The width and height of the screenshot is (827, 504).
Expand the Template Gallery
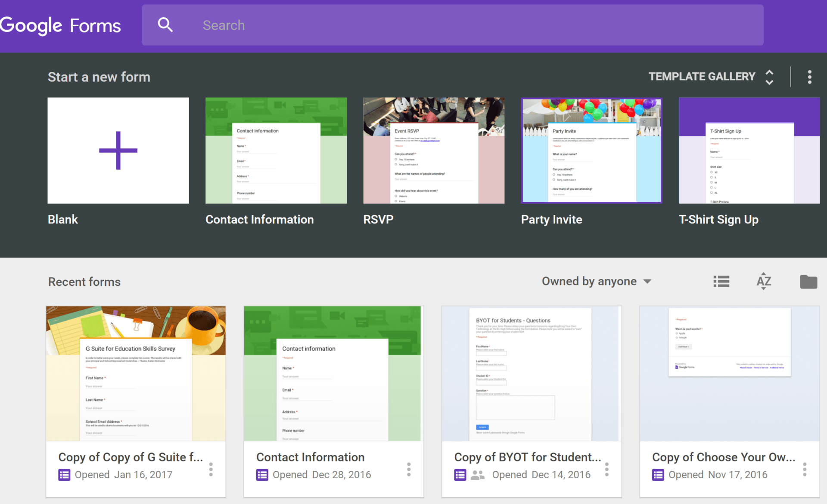point(702,77)
